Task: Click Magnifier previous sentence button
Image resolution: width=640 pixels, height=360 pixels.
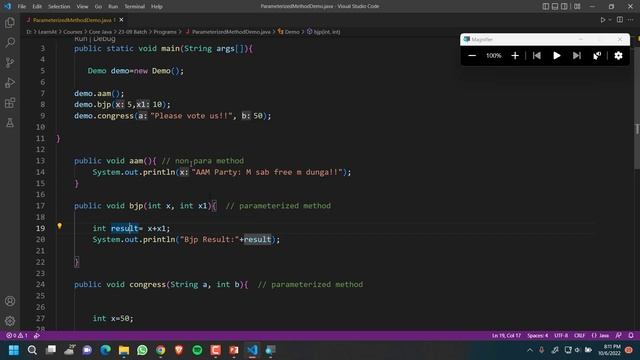Action: [x=537, y=56]
